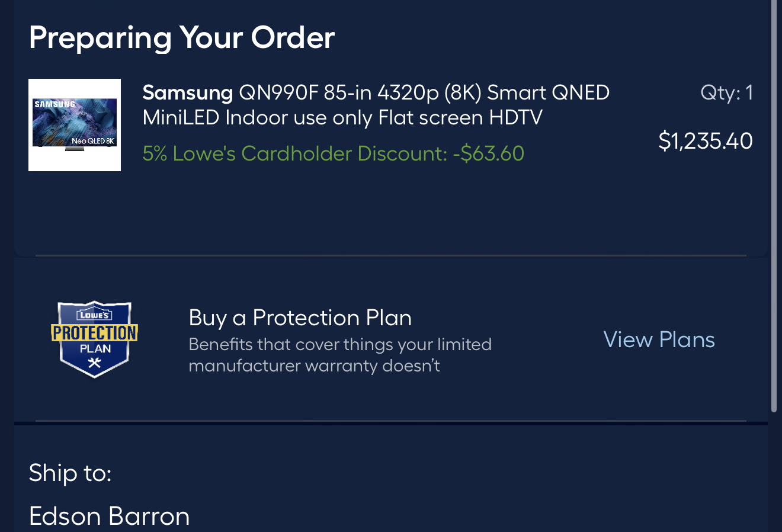Click the protection plan benefits description text
Screen dimensions: 782x532
[x=340, y=355]
